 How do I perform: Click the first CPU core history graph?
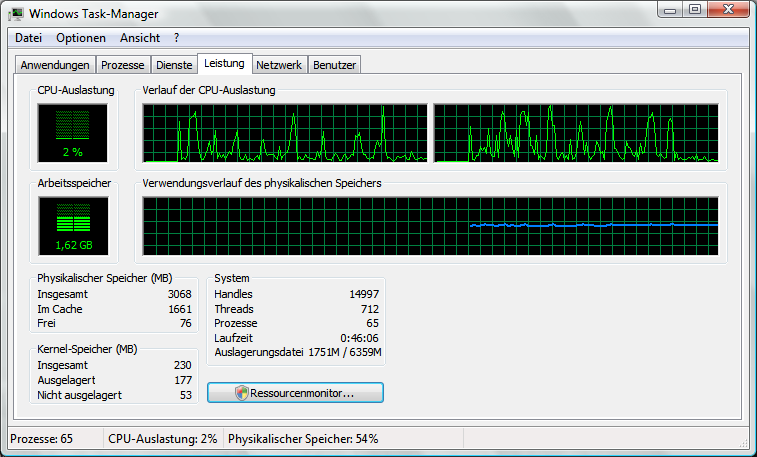[x=285, y=133]
